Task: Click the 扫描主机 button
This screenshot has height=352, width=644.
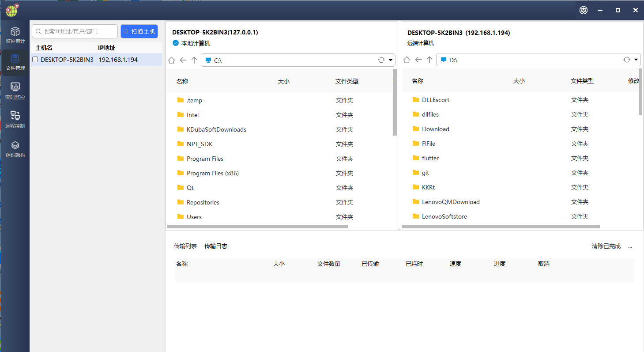Action: tap(139, 31)
